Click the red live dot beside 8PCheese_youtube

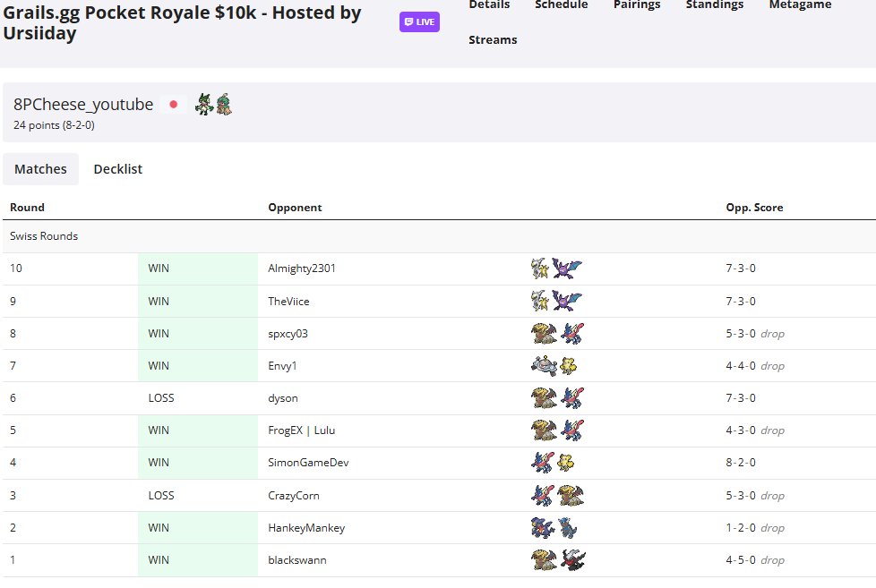pos(173,105)
